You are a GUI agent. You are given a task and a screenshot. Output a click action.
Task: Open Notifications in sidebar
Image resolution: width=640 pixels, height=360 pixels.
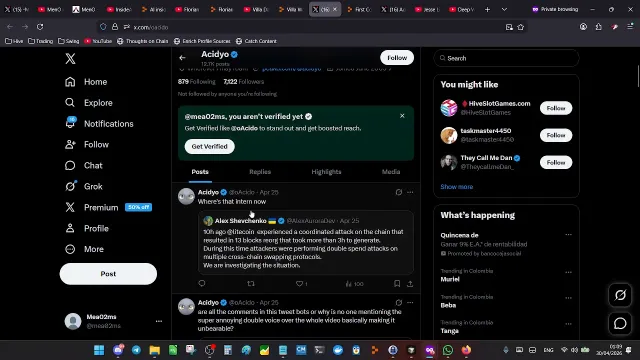[99, 124]
